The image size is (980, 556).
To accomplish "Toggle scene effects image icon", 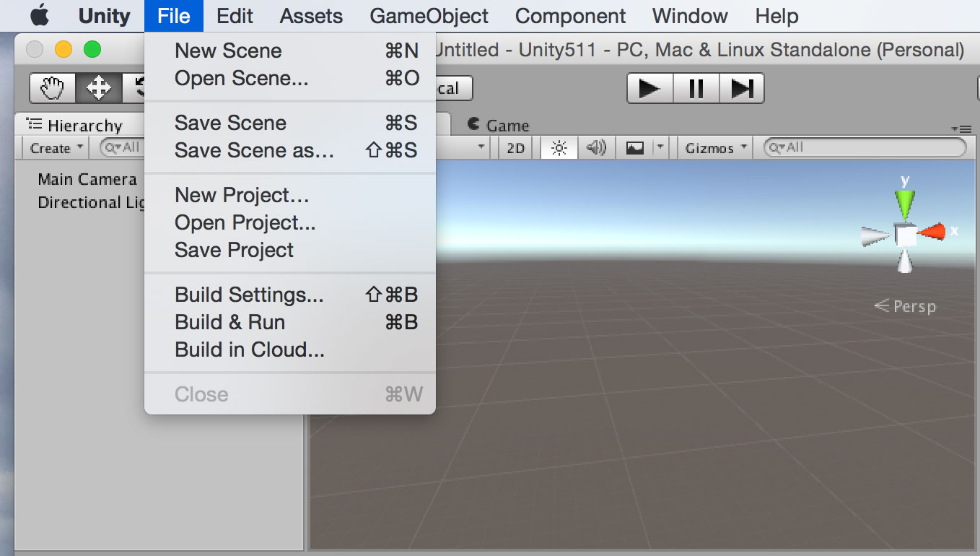I will coord(634,148).
